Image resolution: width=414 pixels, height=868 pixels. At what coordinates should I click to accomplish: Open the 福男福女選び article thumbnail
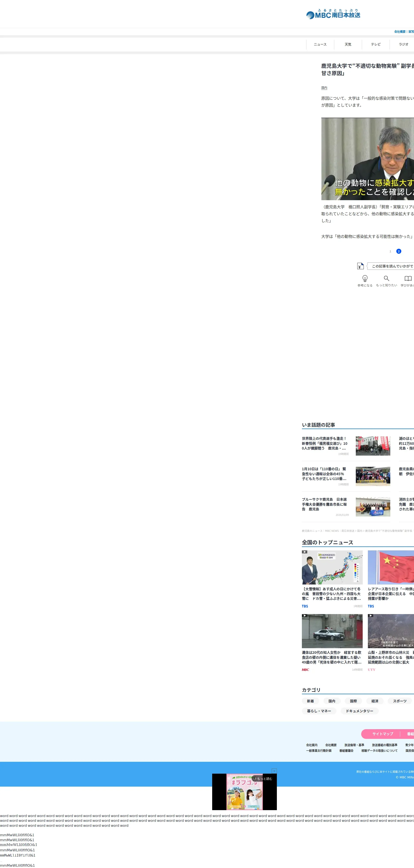pos(373,446)
